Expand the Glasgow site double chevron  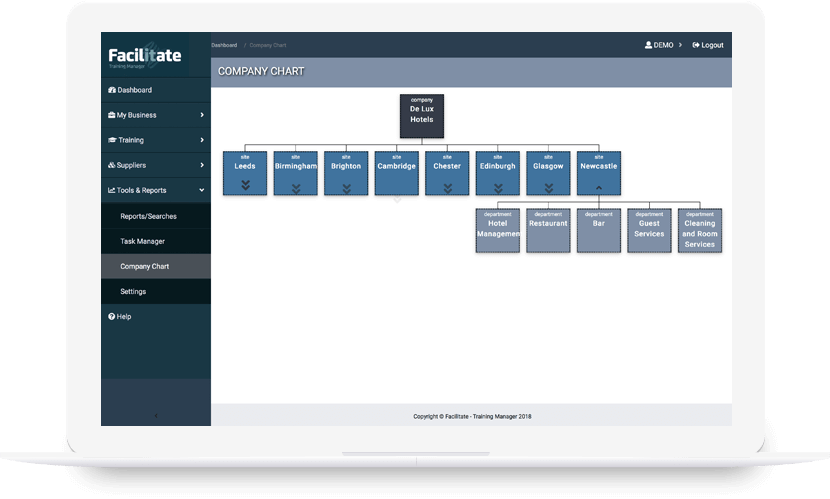click(x=548, y=187)
